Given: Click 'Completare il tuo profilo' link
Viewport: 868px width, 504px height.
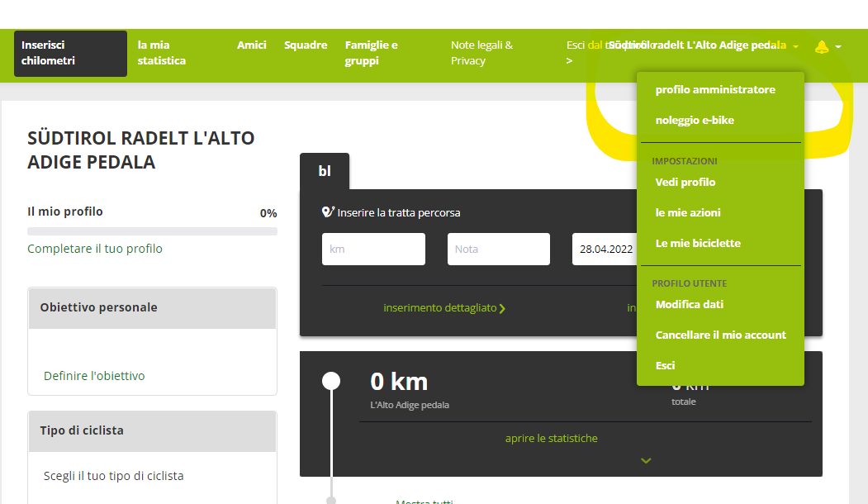Looking at the screenshot, I should (x=95, y=249).
